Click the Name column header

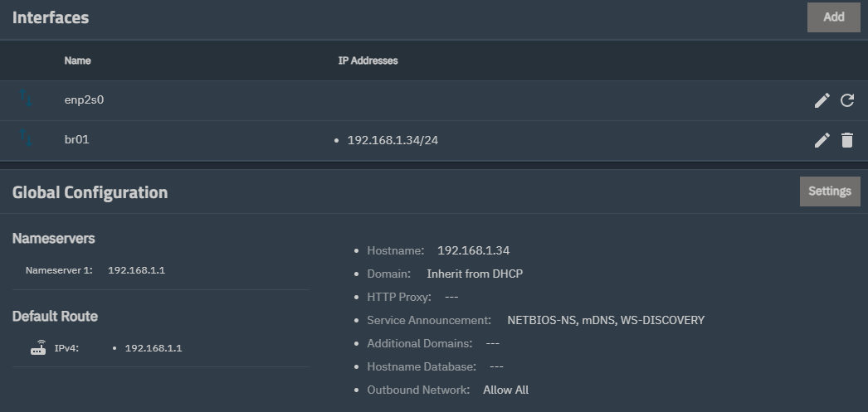click(77, 61)
